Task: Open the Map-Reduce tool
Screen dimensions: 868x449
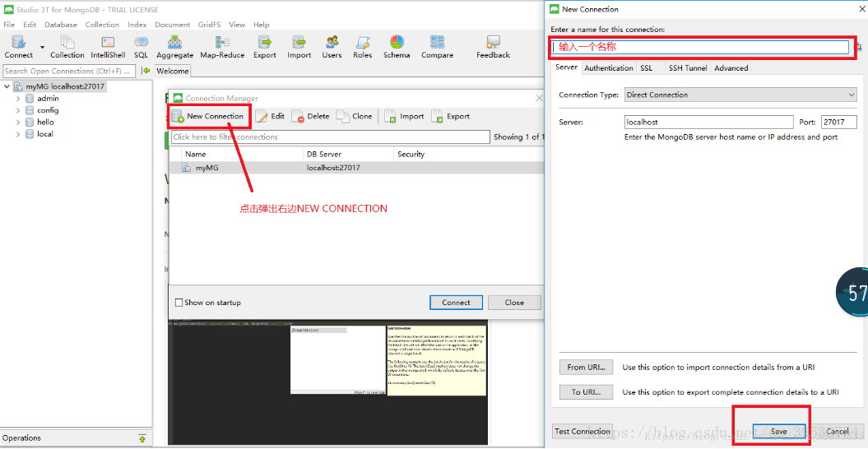Action: coord(222,47)
